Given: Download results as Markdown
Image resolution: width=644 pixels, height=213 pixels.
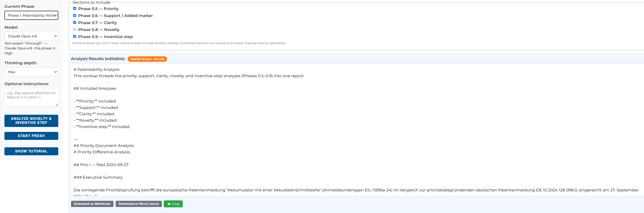Looking at the screenshot, I should (x=92, y=204).
